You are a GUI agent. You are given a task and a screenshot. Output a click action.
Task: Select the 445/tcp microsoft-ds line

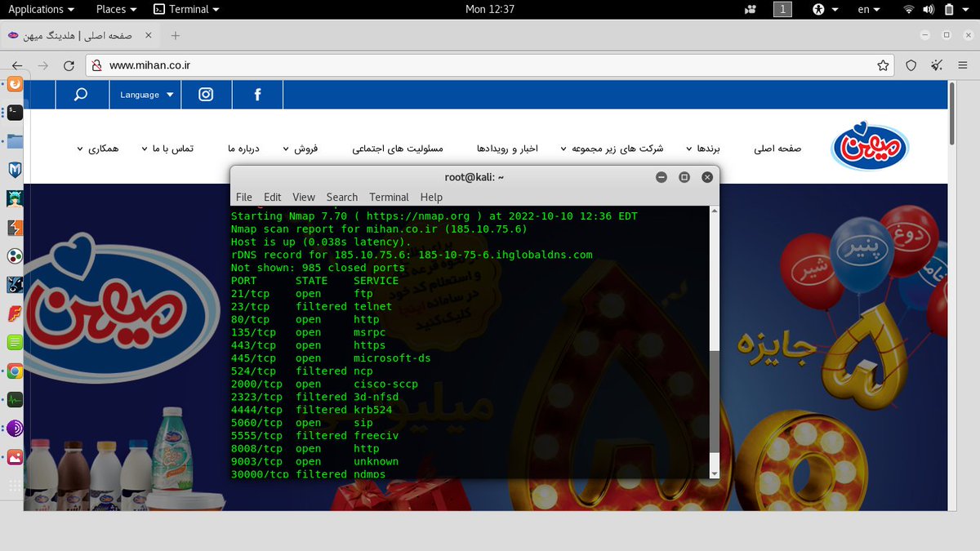pyautogui.click(x=331, y=358)
